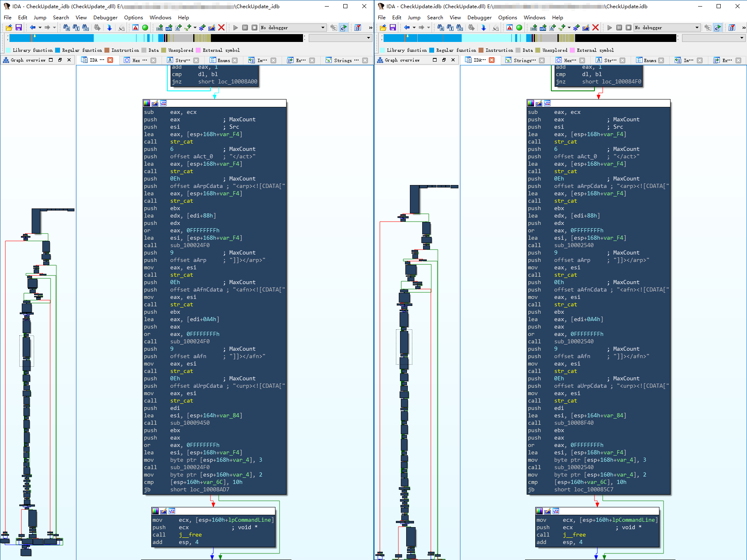Float the right Graph overview panel
This screenshot has height=560, width=747.
pyautogui.click(x=444, y=60)
